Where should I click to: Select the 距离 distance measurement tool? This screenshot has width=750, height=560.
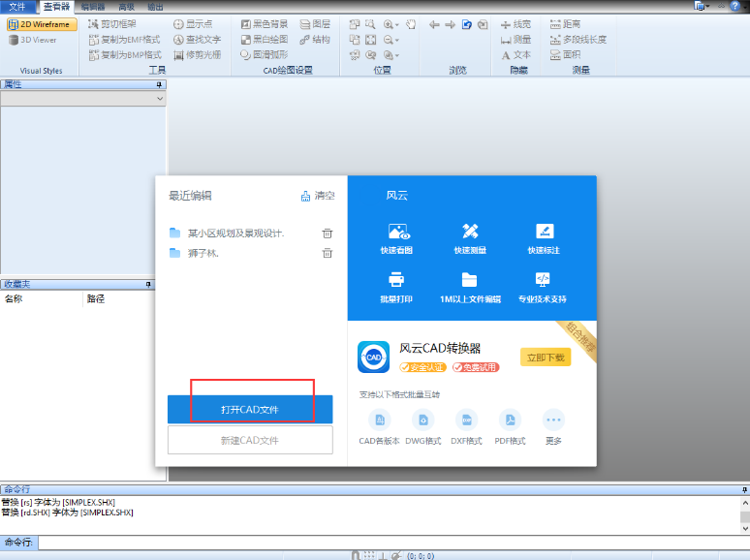pyautogui.click(x=565, y=24)
